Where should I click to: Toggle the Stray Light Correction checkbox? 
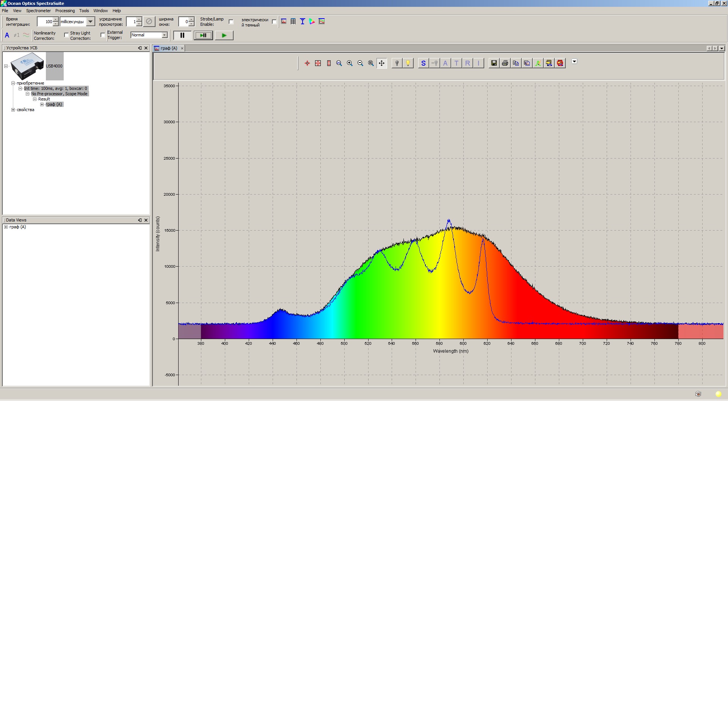pos(103,35)
